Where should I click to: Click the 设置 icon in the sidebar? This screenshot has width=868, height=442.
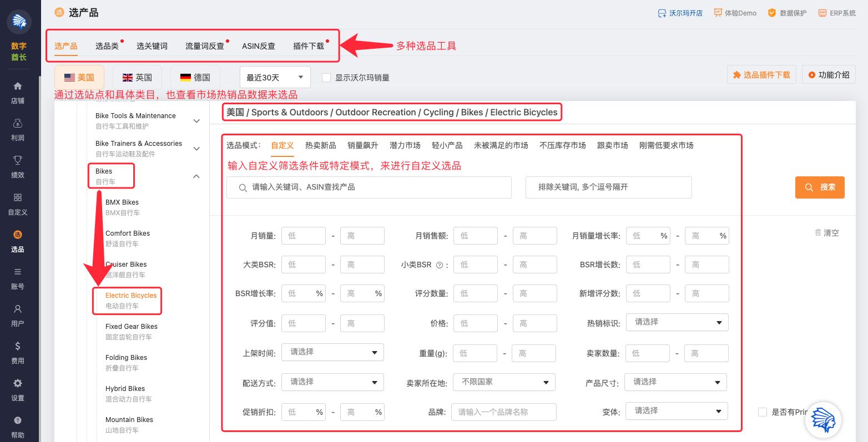(17, 389)
